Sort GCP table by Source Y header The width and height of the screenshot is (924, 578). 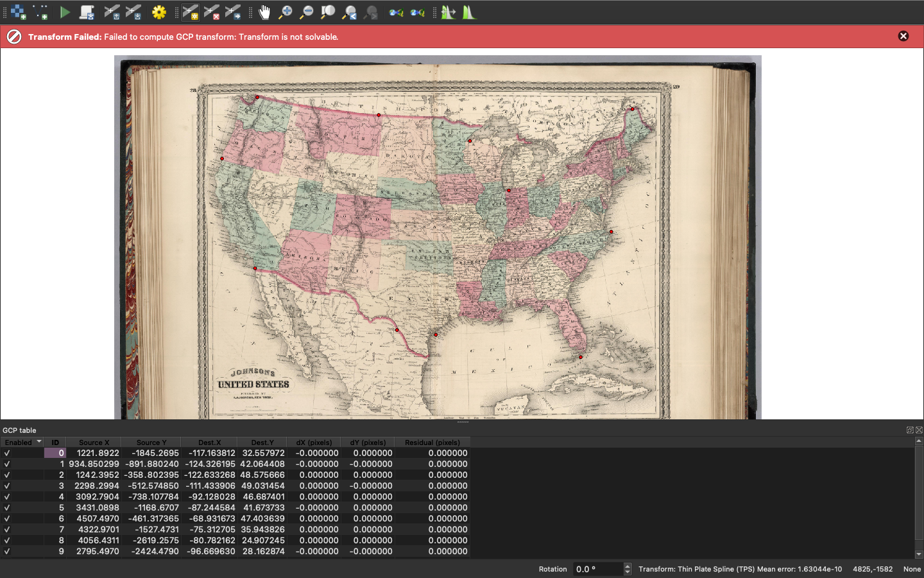click(x=151, y=442)
